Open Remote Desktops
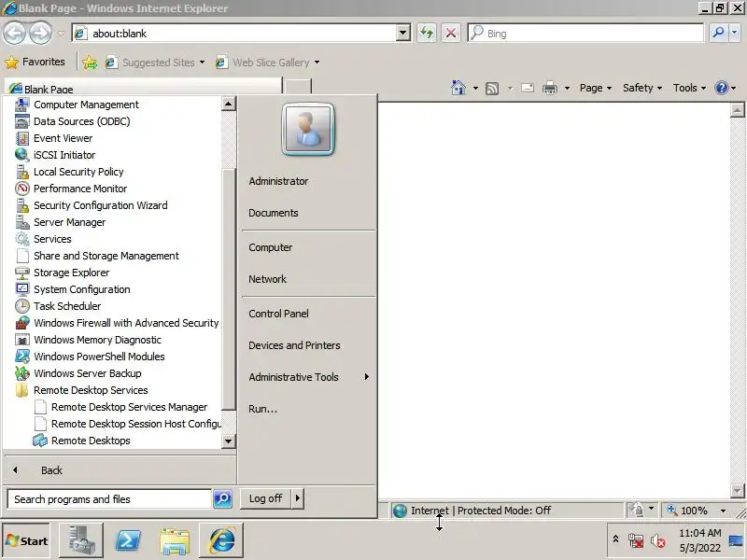This screenshot has height=560, width=747. [x=82, y=441]
